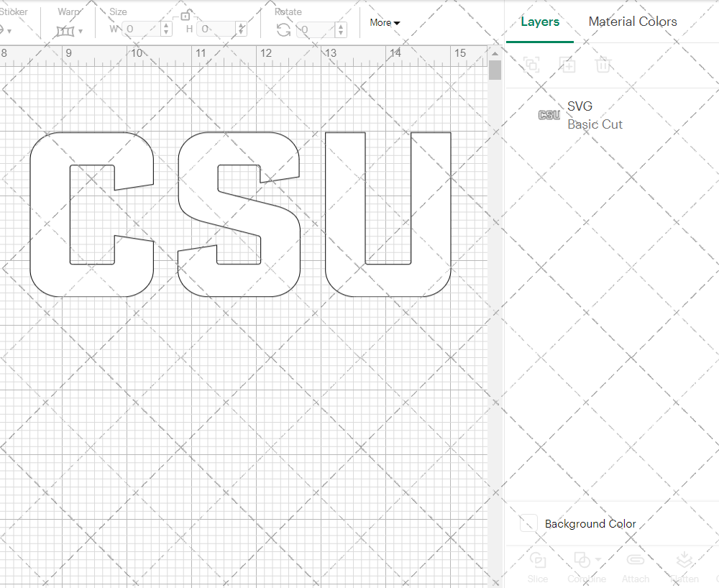Image resolution: width=719 pixels, height=588 pixels.
Task: Click the width stepper arrows
Action: (167, 29)
